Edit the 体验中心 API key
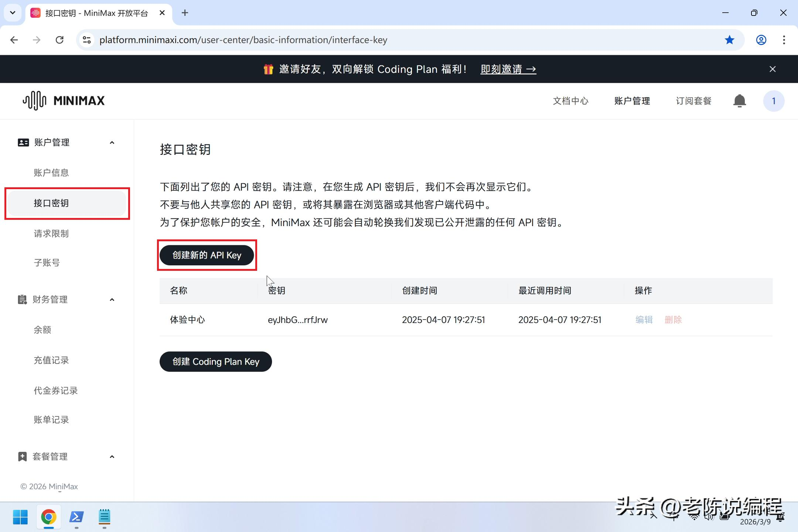The image size is (798, 532). (x=644, y=320)
